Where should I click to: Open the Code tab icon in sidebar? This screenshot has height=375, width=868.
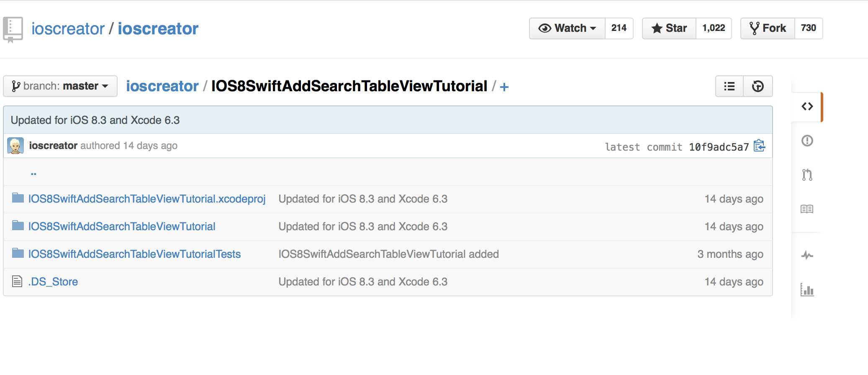807,106
